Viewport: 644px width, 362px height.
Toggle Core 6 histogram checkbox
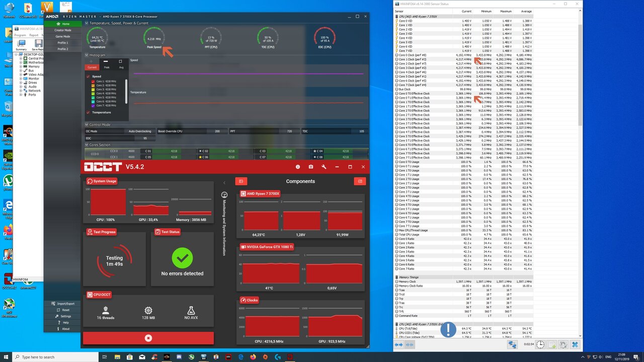(93, 102)
